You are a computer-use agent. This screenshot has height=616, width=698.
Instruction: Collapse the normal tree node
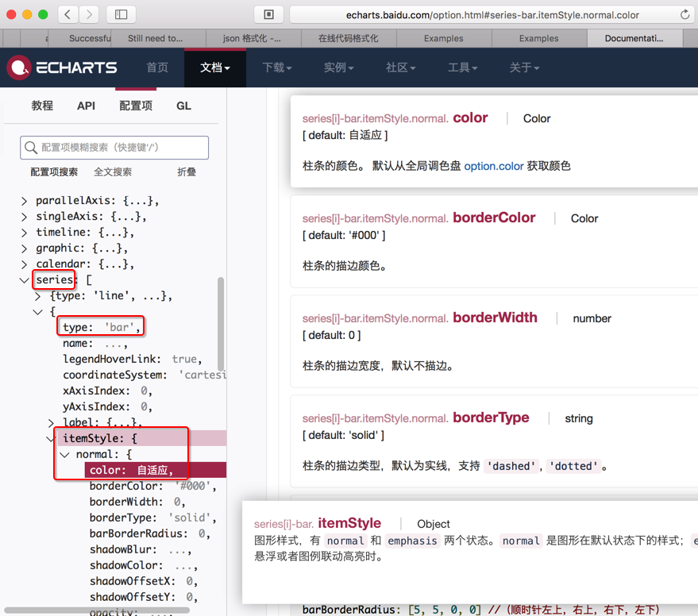pos(64,454)
